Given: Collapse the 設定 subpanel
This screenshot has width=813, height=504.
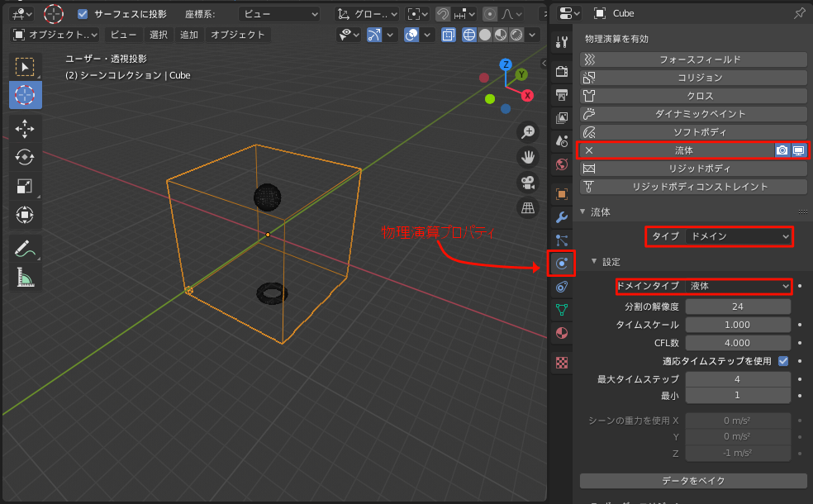Looking at the screenshot, I should point(594,261).
